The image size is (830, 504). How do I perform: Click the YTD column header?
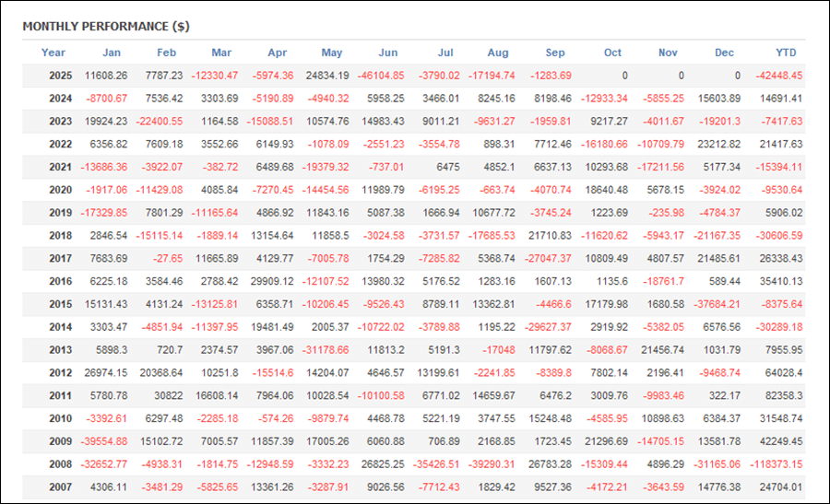click(787, 53)
